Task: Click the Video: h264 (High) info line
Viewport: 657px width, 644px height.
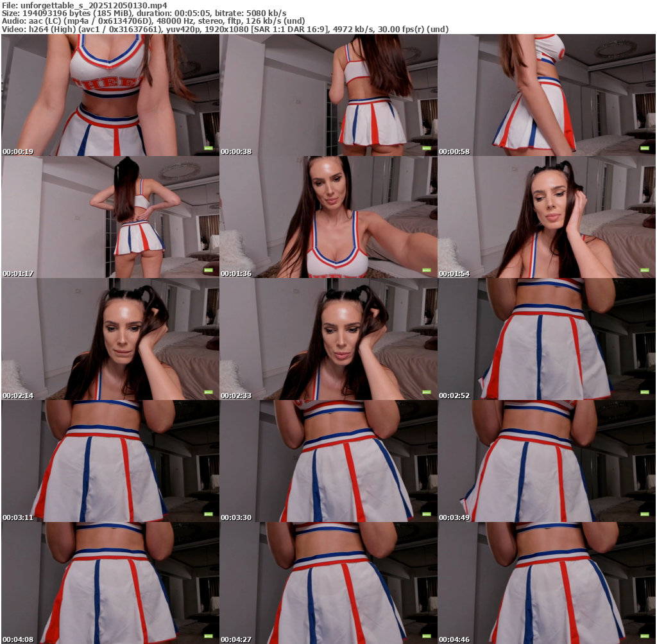Action: tap(225, 30)
